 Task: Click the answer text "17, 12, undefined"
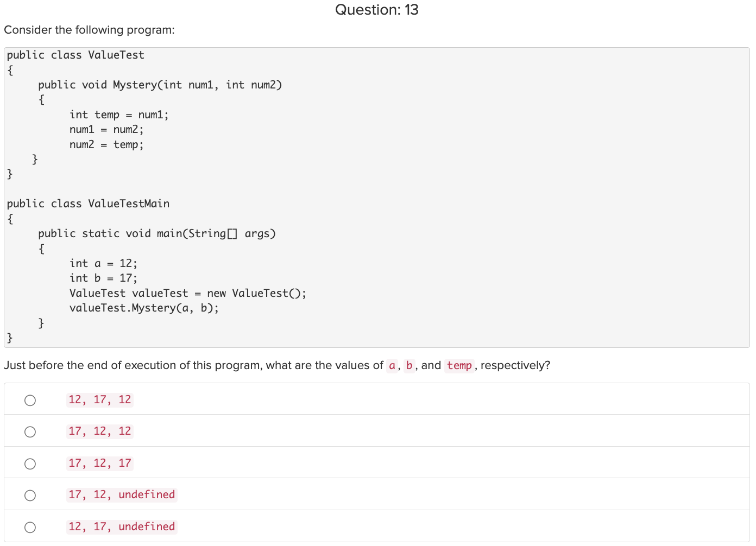click(122, 494)
